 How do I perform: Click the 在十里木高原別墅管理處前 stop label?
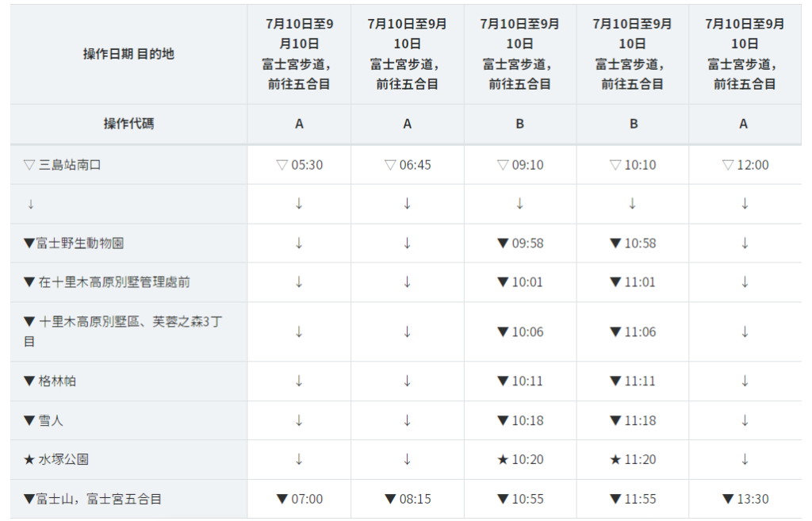pos(114,282)
